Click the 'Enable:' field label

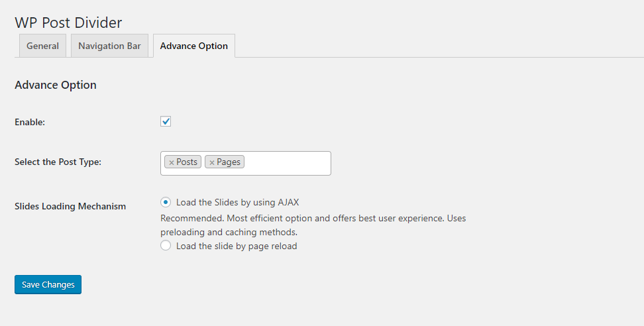pyautogui.click(x=30, y=122)
